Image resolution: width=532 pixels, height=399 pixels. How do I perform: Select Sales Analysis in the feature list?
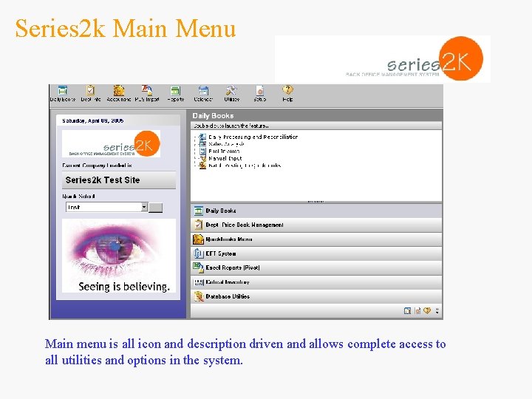pyautogui.click(x=222, y=144)
